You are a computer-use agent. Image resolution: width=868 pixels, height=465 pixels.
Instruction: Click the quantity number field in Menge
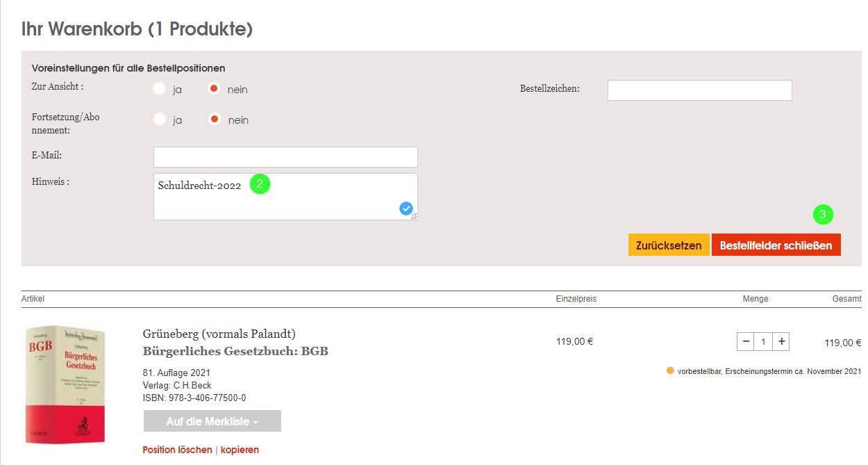tap(763, 341)
